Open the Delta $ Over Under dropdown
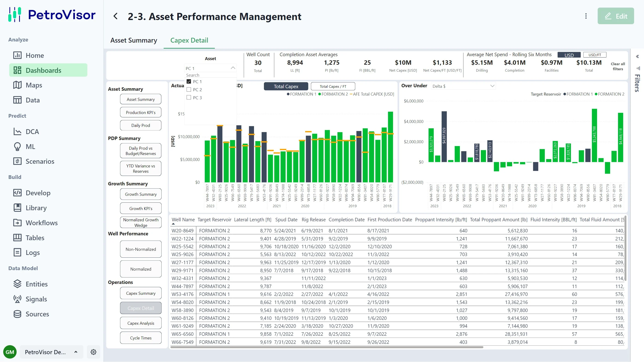The height and width of the screenshot is (362, 644). (463, 86)
